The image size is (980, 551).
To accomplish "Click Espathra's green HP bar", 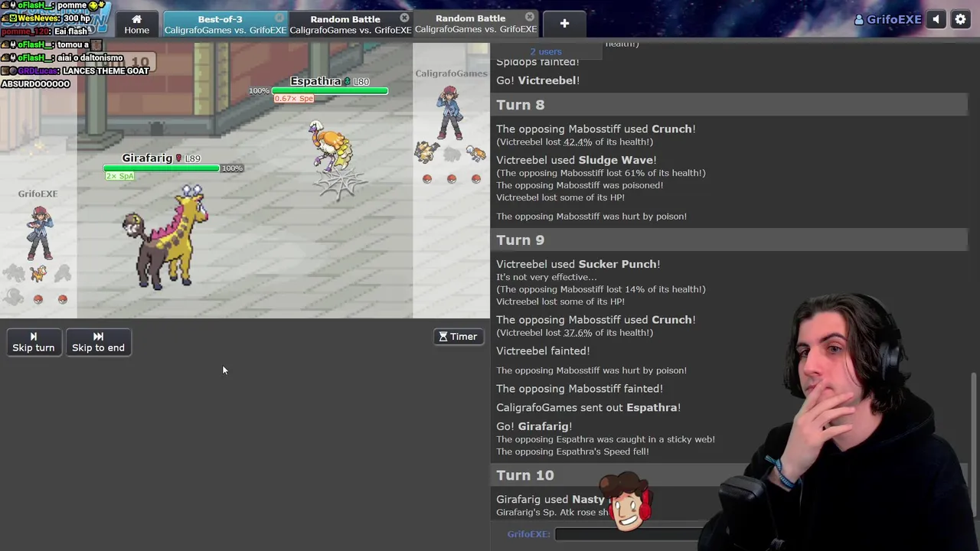I will [330, 91].
